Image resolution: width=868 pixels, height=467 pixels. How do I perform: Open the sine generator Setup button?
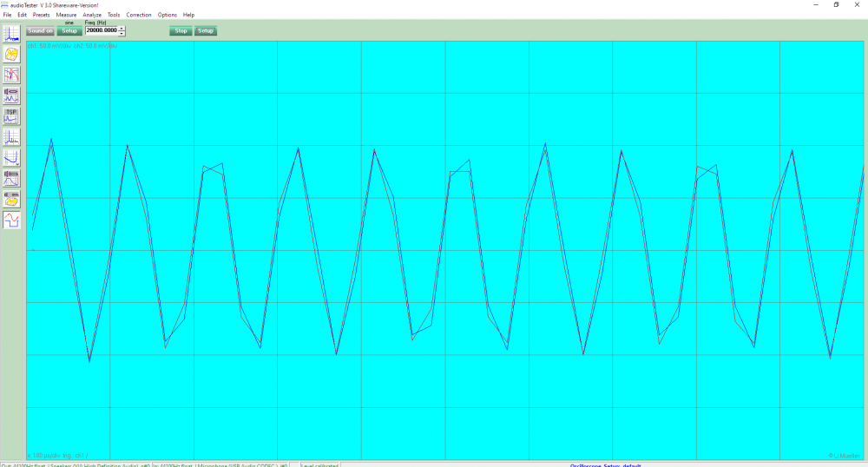tap(69, 31)
